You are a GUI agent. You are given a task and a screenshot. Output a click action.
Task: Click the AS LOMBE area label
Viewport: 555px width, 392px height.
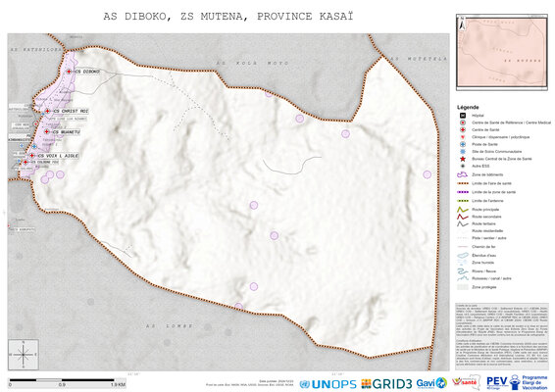click(x=170, y=325)
